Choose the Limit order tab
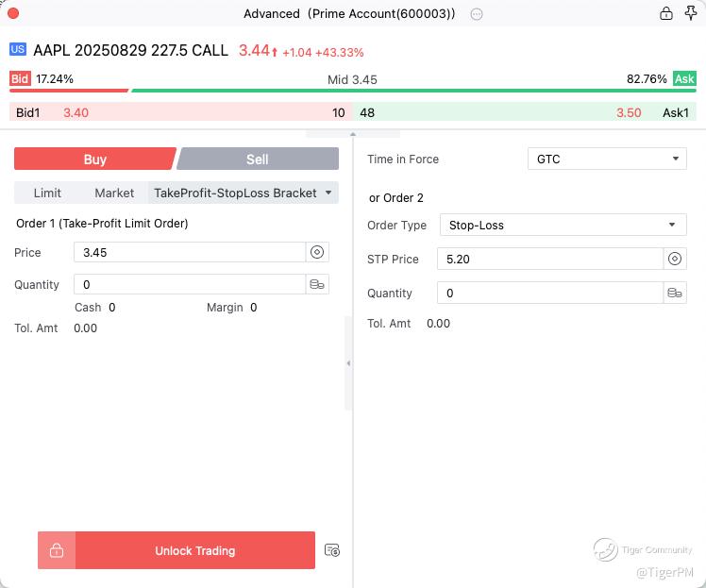The width and height of the screenshot is (706, 588). (x=47, y=193)
